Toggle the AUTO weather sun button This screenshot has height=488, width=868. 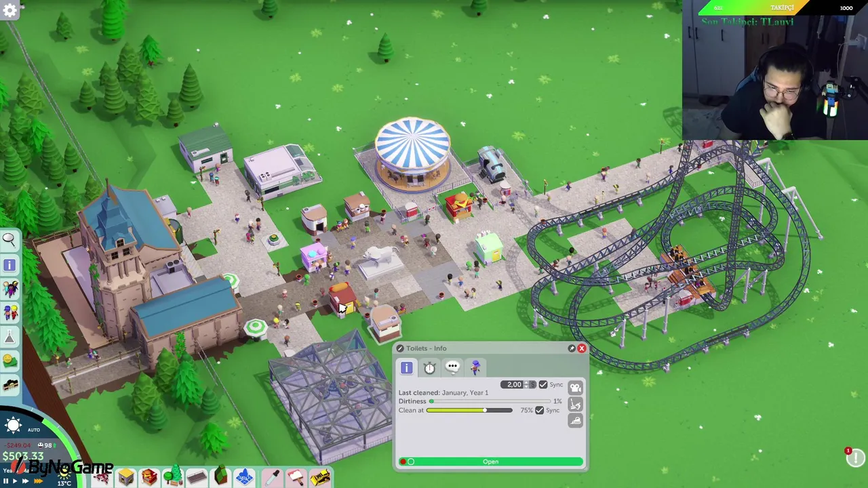[x=14, y=426]
